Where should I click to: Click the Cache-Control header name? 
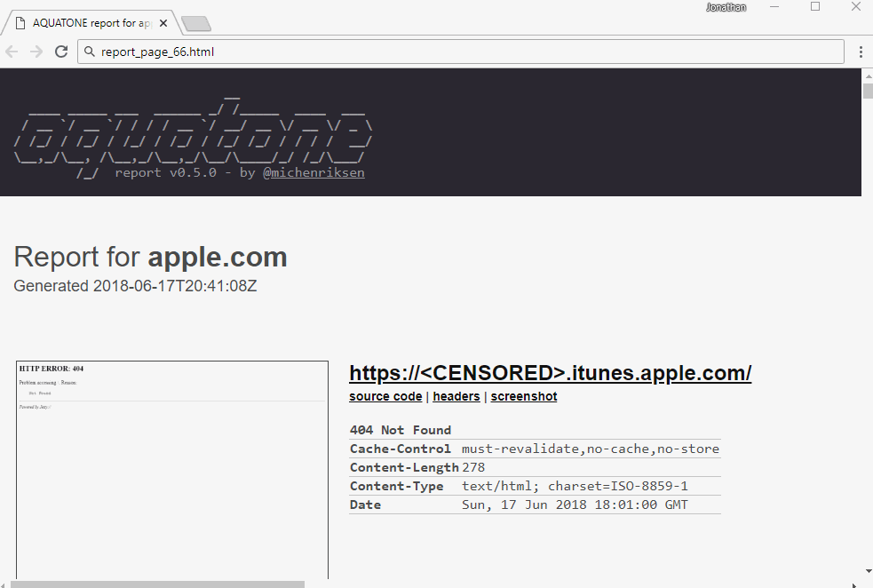[x=401, y=449]
